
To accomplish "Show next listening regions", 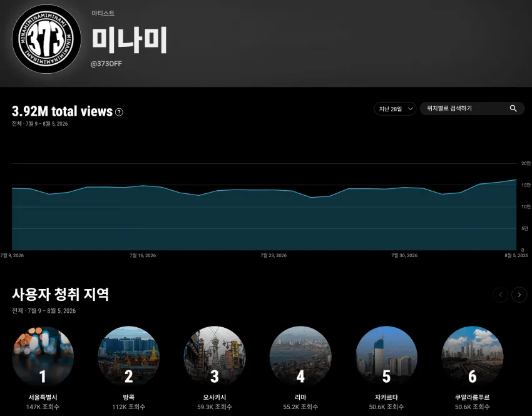I will (519, 295).
